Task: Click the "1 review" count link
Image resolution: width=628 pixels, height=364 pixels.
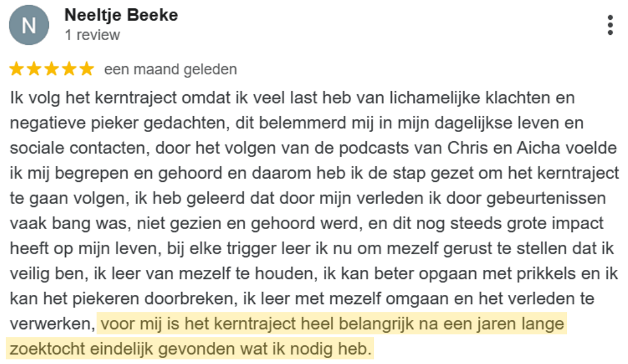Action: click(x=92, y=35)
